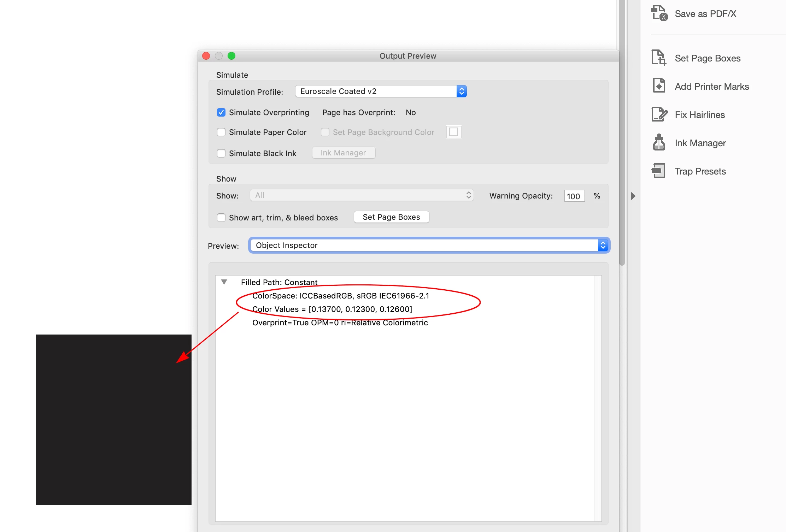Click the green zoom button on Output Preview
786x532 pixels.
(231, 56)
